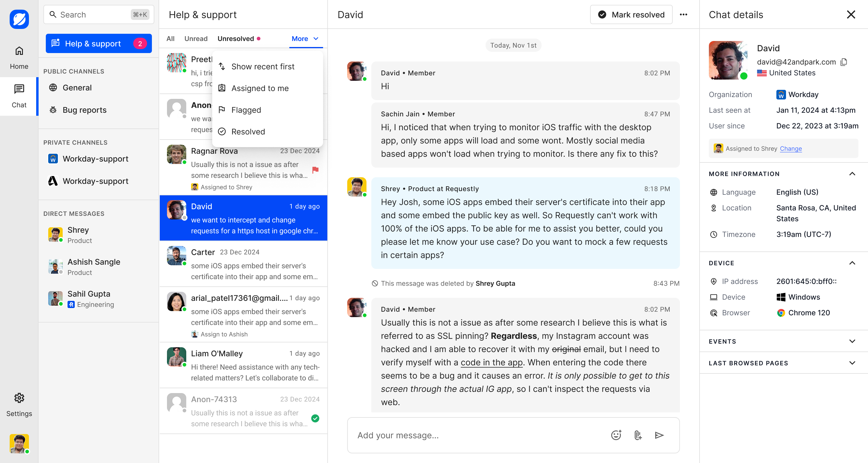The height and width of the screenshot is (463, 868).
Task: Click the 'Assigned to Shrey' label under Ragnar Rova
Action: pyautogui.click(x=226, y=187)
